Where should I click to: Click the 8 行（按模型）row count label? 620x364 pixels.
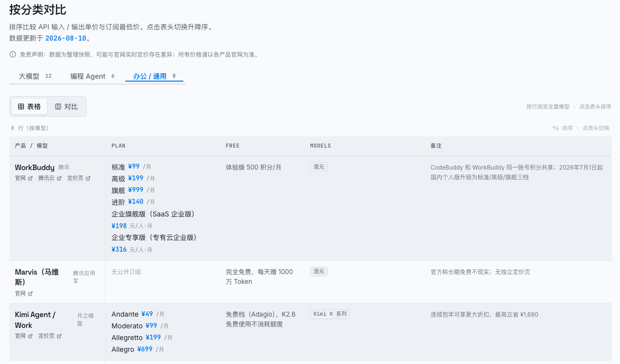[30, 128]
